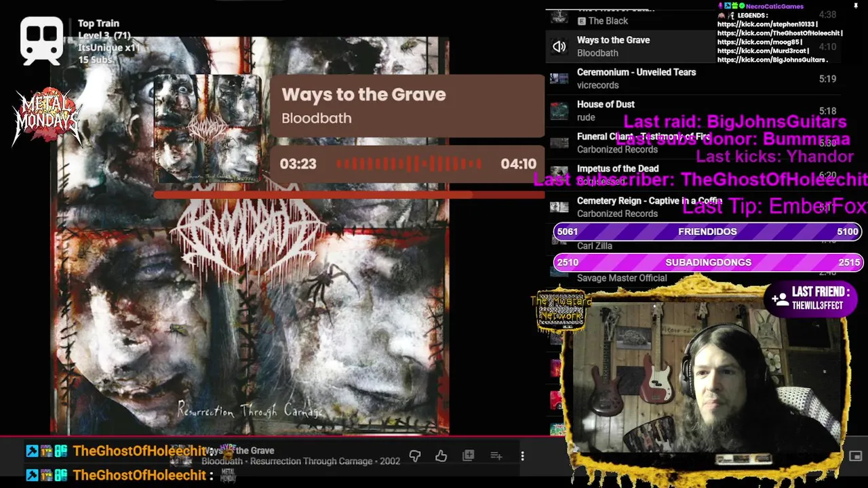Image resolution: width=868 pixels, height=488 pixels.
Task: Open kick.com/Murd3rcat link
Action: click(763, 51)
